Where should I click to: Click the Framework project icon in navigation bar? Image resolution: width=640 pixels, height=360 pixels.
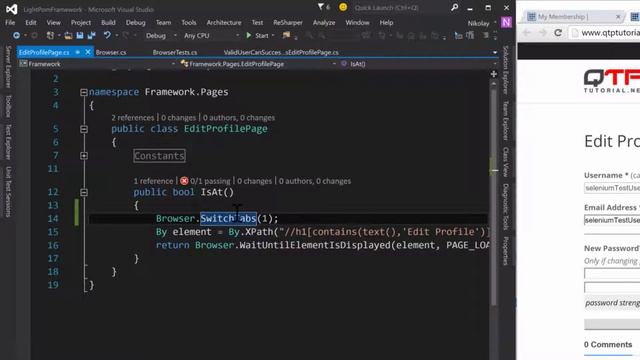[23, 64]
